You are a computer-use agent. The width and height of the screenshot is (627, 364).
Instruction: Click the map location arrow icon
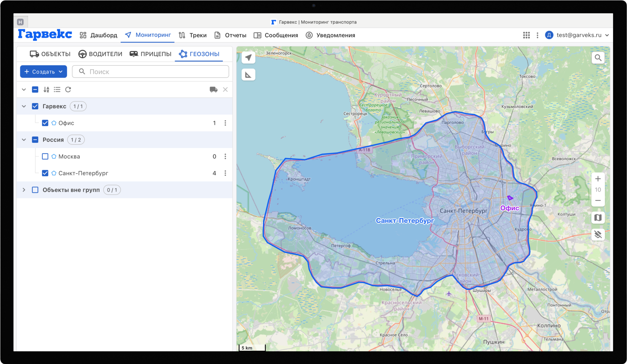tap(248, 58)
